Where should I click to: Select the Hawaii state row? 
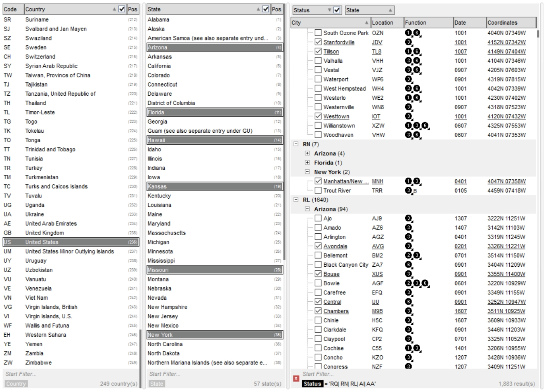coord(215,140)
